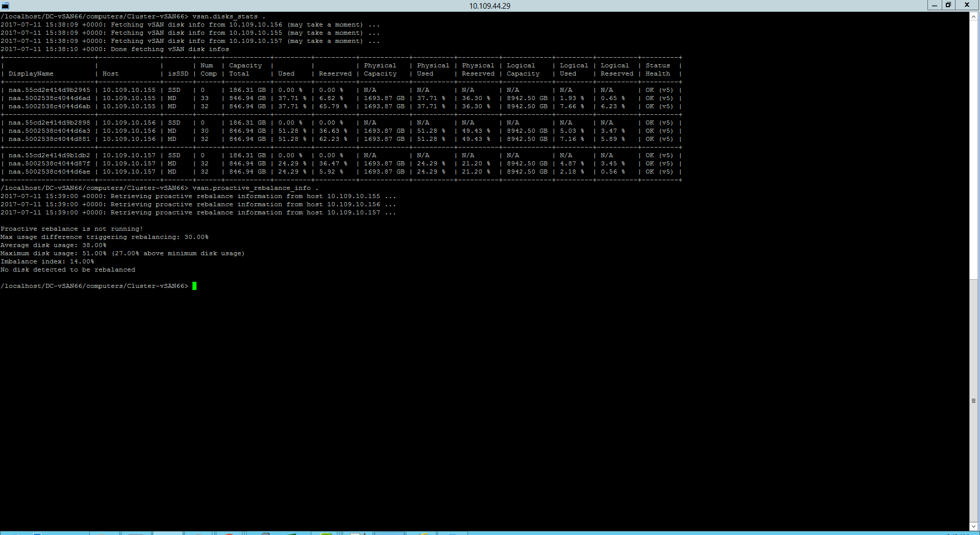The image size is (980, 535).
Task: Click the Status Health column header
Action: [x=657, y=69]
